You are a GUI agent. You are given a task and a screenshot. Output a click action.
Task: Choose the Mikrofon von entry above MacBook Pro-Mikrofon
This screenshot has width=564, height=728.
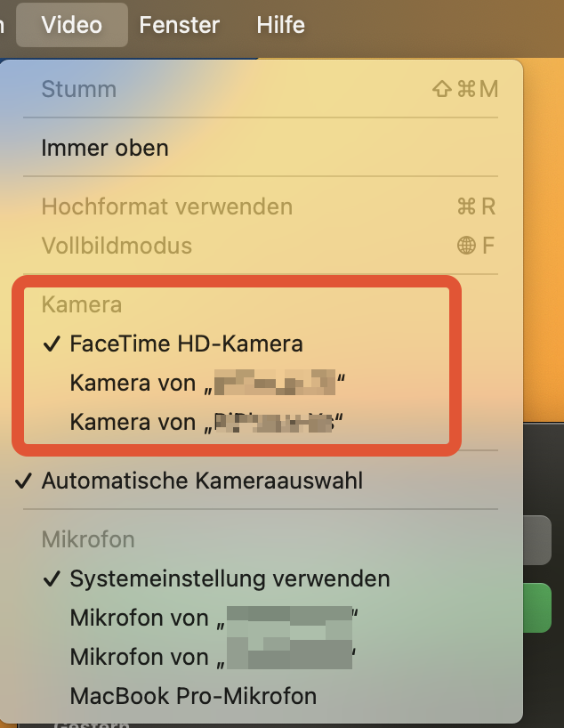pos(214,657)
